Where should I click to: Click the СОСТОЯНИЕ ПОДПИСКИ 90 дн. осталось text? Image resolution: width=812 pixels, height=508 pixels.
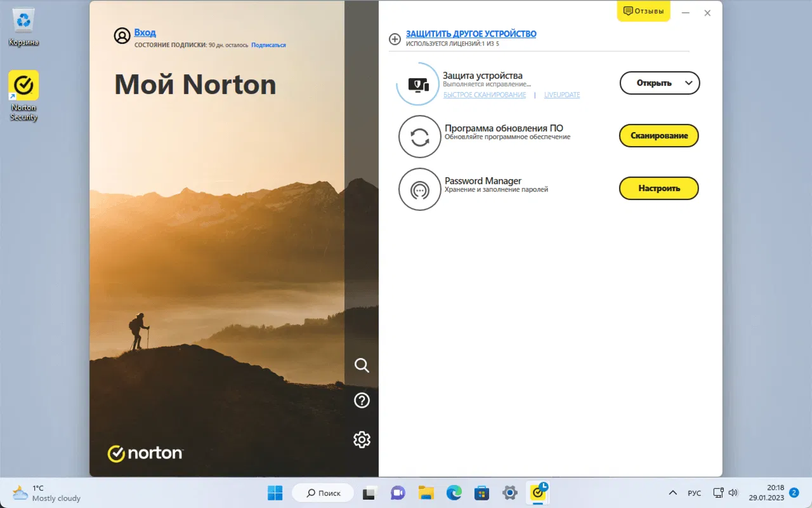pos(191,45)
